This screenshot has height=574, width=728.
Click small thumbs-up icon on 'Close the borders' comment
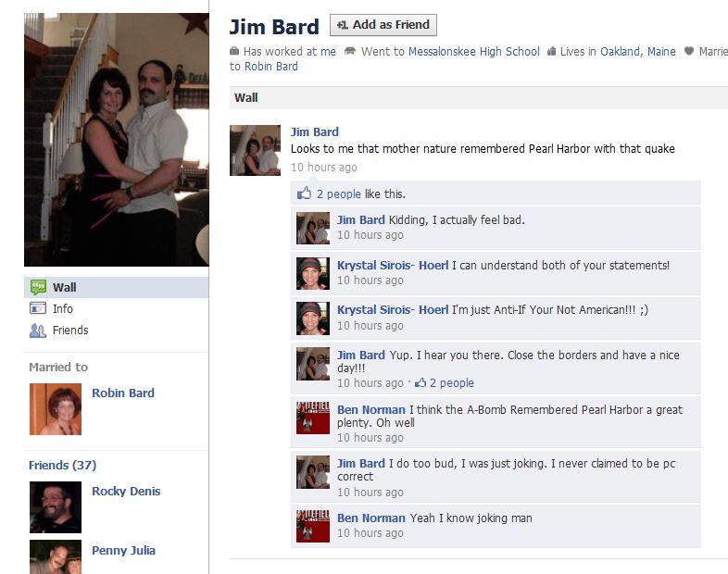click(420, 383)
